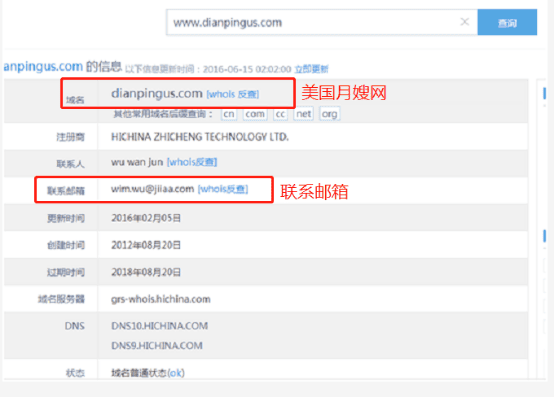Screen dimensions: 554x398
Task: Click the 联系邮箱 row label
Action: coord(66,191)
